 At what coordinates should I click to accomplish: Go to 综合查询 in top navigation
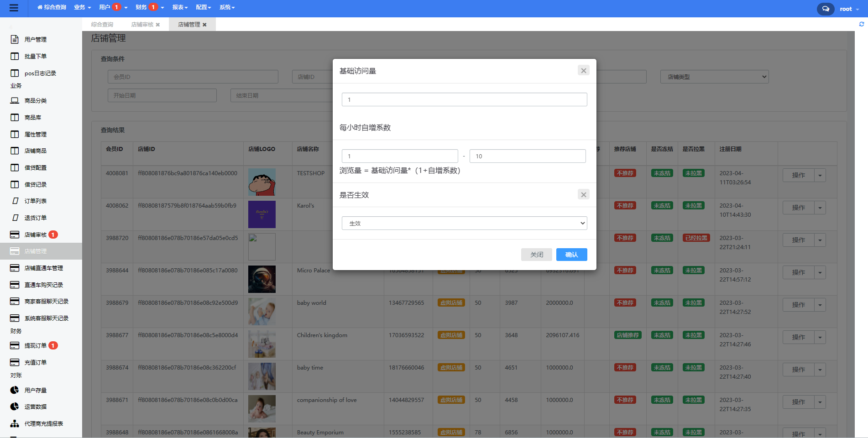click(x=52, y=7)
